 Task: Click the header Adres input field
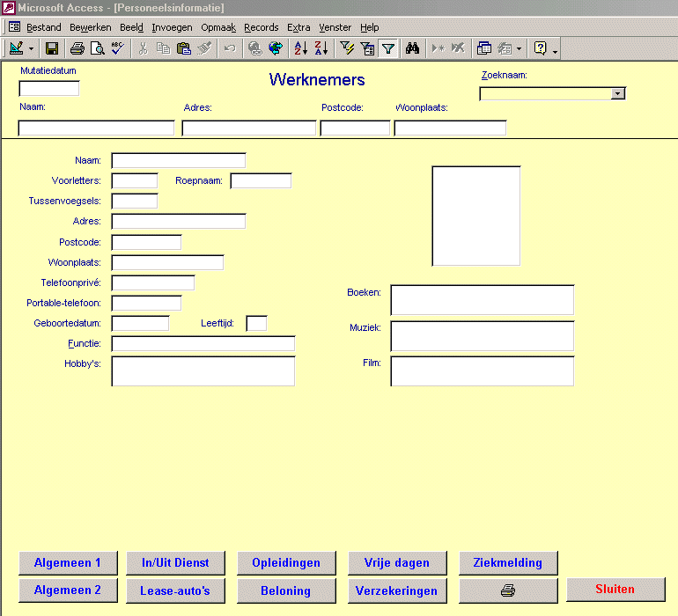(249, 128)
